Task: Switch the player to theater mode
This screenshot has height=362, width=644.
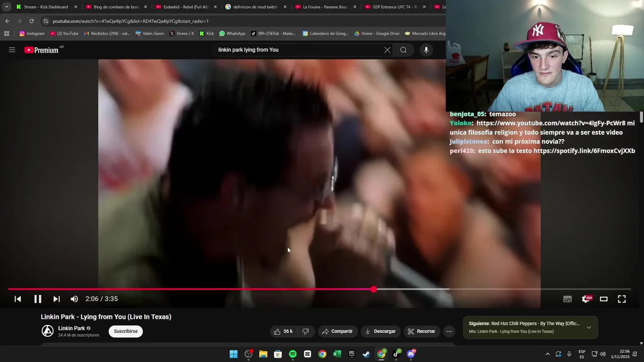Action: pyautogui.click(x=604, y=299)
